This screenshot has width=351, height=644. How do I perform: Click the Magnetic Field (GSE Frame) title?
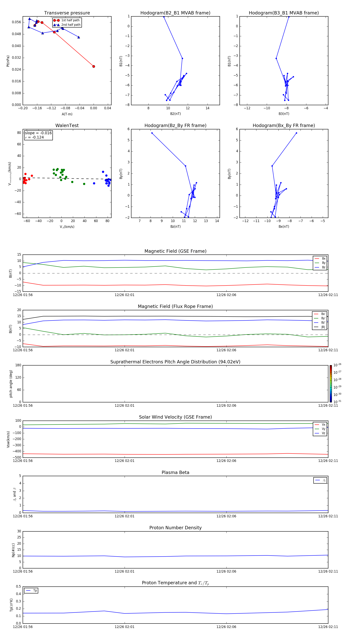point(175,251)
